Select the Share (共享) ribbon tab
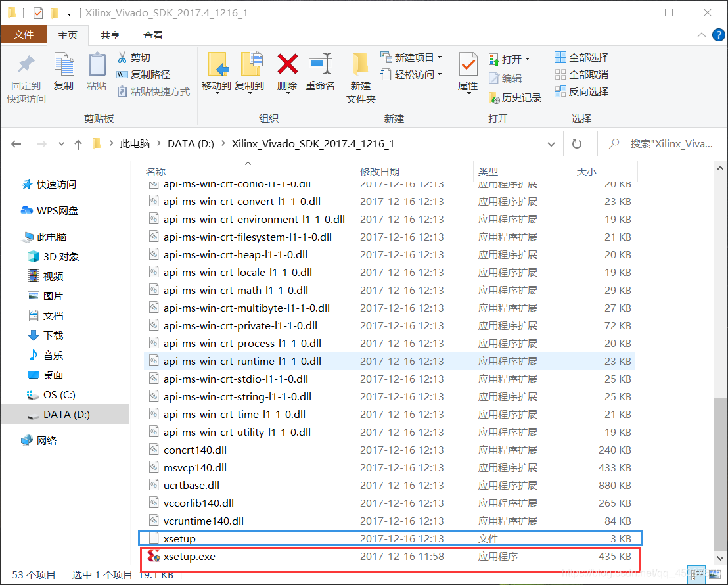The width and height of the screenshot is (728, 585). tap(110, 35)
